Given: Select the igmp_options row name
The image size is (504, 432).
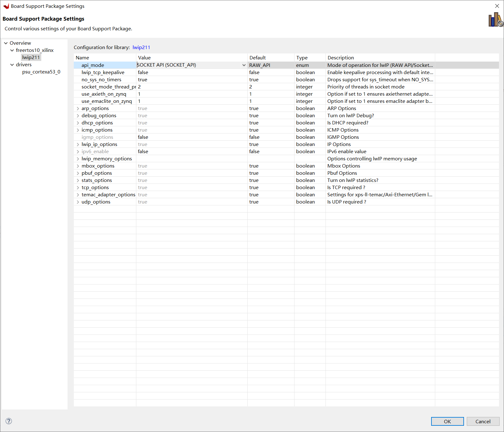Looking at the screenshot, I should tap(97, 137).
